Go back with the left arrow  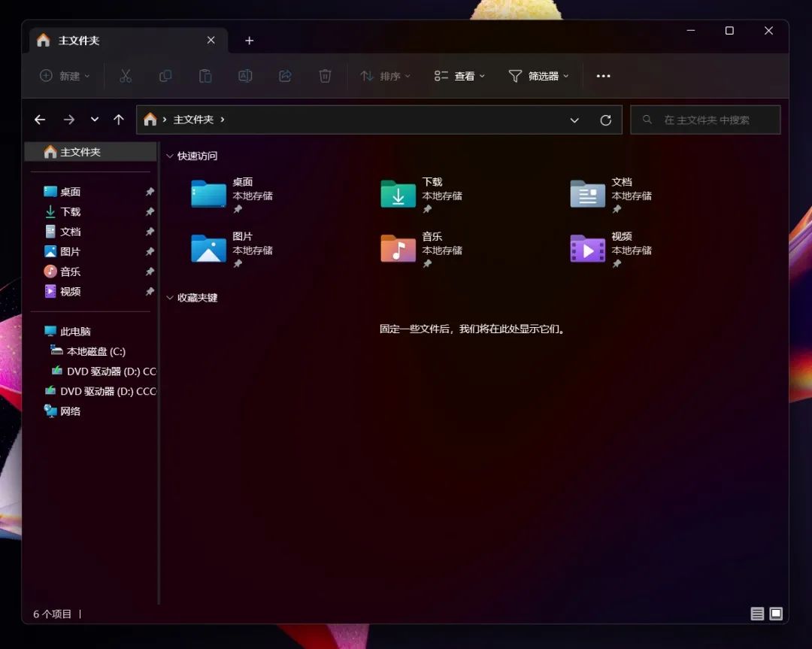(40, 120)
